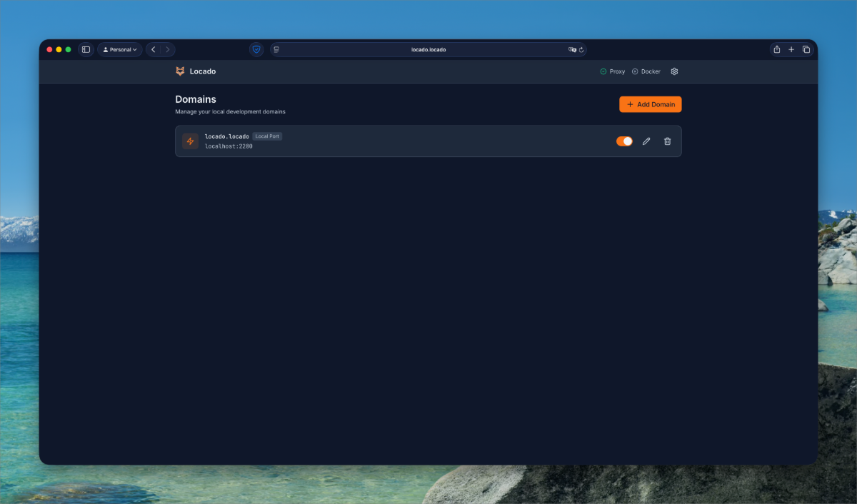Click the new tab plus icon
This screenshot has width=857, height=504.
tap(791, 49)
